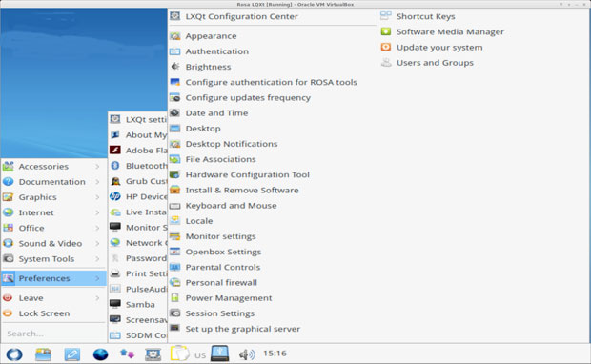
Task: Open the text editor taskbar icon
Action: [72, 354]
